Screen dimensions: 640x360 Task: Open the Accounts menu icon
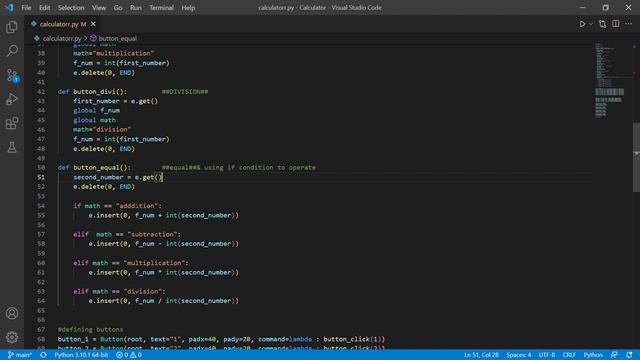(x=12, y=313)
